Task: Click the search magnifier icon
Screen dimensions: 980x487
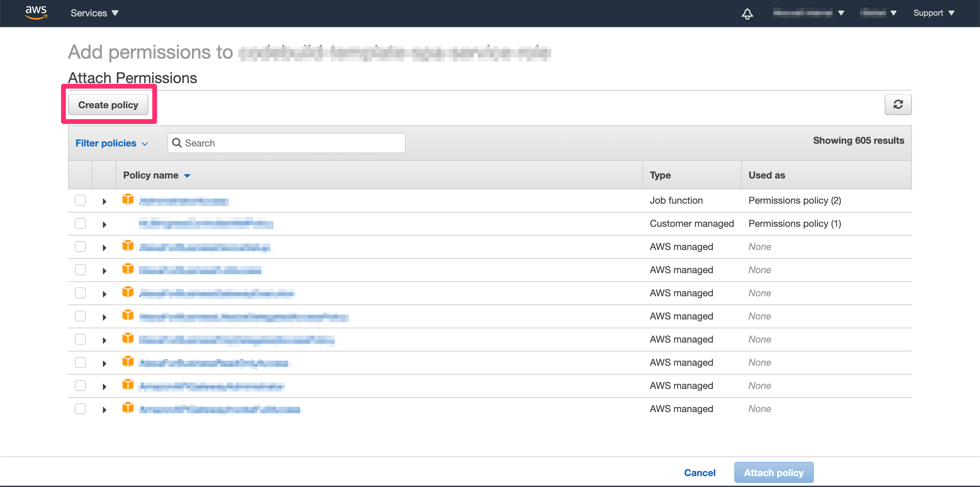Action: (177, 143)
